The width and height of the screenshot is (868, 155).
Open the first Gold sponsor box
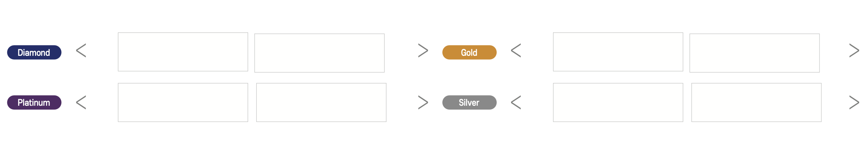click(618, 52)
